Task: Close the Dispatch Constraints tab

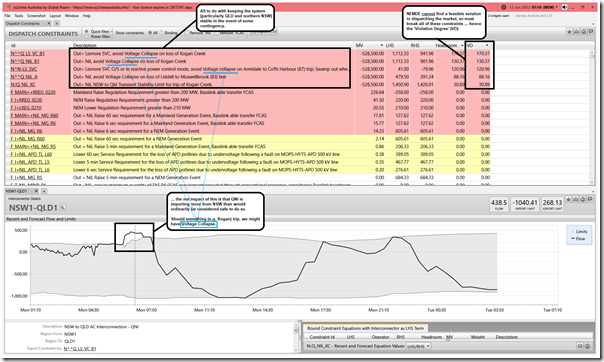Action: [x=49, y=23]
